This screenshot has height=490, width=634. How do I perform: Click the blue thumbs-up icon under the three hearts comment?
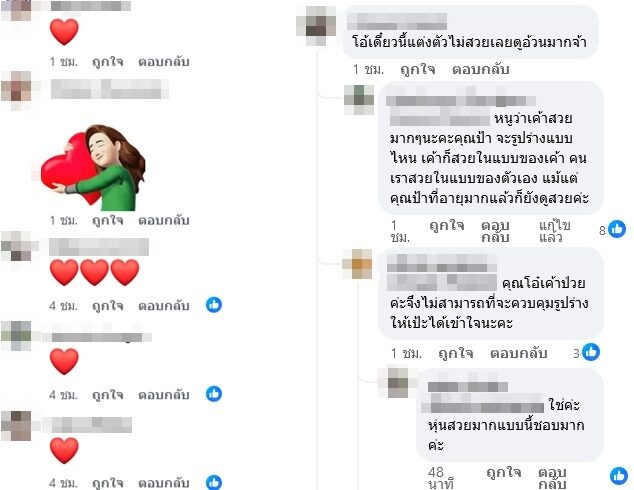pyautogui.click(x=214, y=305)
